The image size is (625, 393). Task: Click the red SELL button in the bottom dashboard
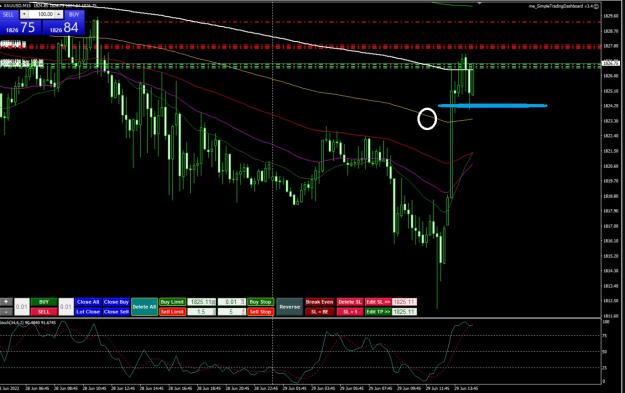(x=44, y=312)
